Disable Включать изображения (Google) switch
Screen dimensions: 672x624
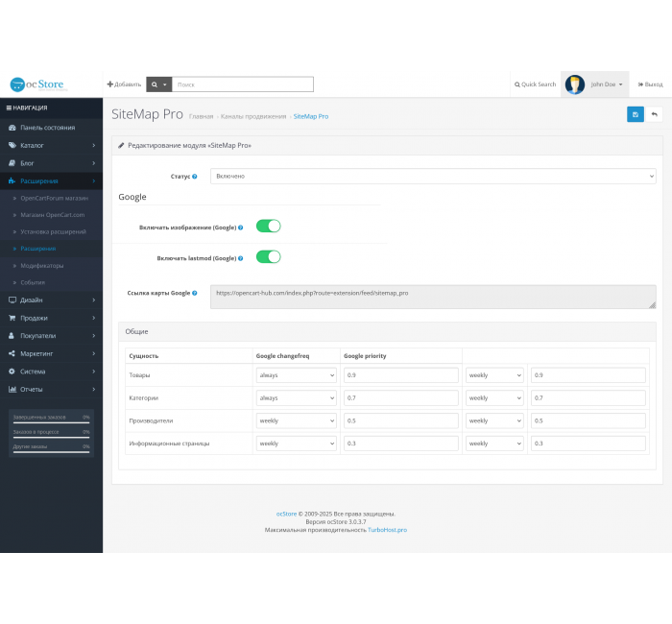(268, 227)
